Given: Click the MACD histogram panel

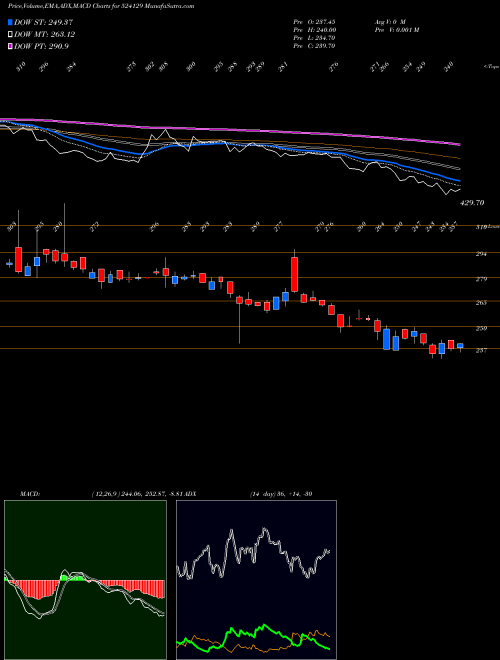Looking at the screenshot, I should coord(85,580).
